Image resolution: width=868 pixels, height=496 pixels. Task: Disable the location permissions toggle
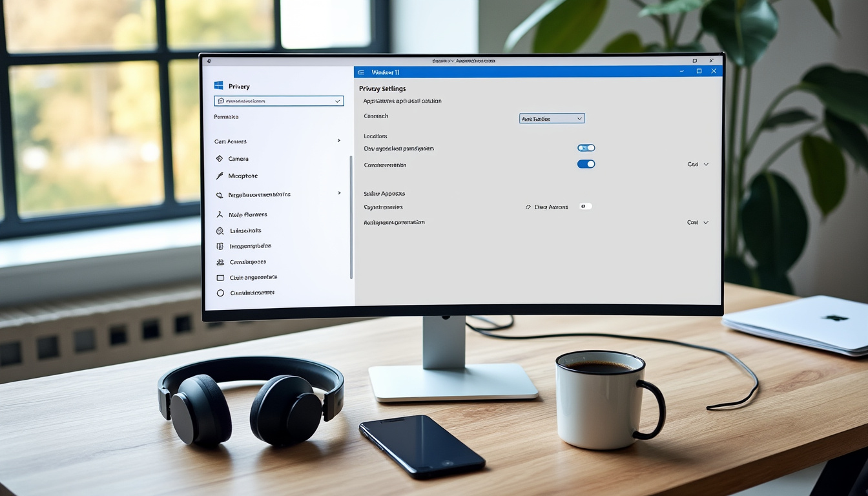[586, 147]
